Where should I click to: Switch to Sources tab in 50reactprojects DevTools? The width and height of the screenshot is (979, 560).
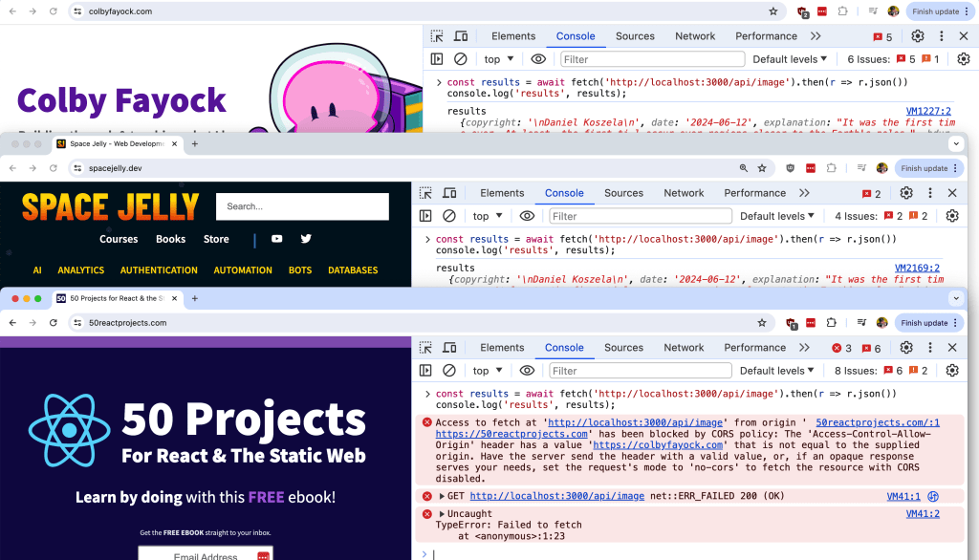click(x=623, y=348)
